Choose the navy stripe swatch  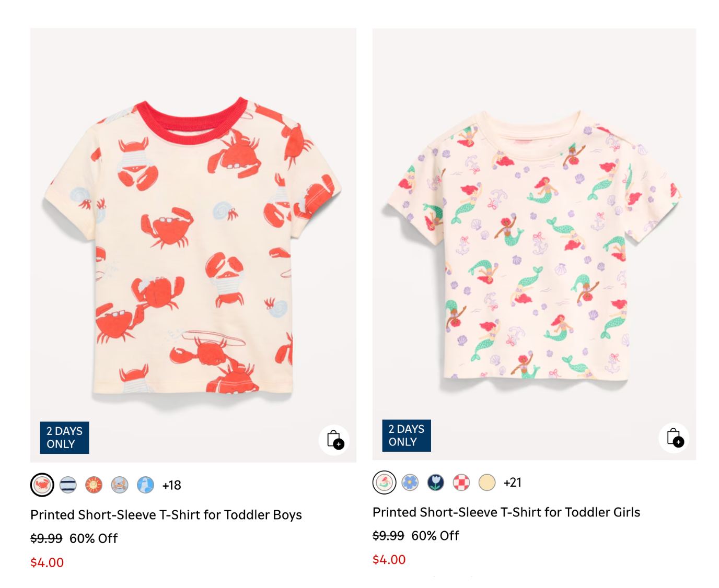(x=68, y=485)
